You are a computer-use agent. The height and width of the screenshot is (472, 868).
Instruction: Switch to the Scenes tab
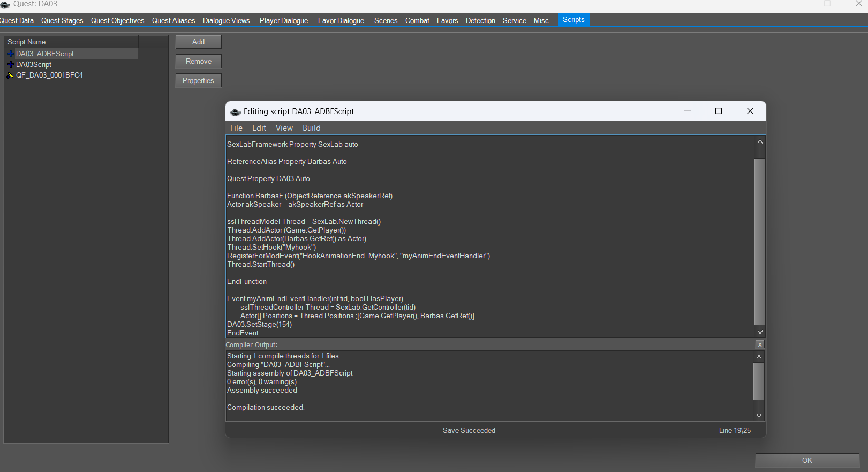point(386,20)
